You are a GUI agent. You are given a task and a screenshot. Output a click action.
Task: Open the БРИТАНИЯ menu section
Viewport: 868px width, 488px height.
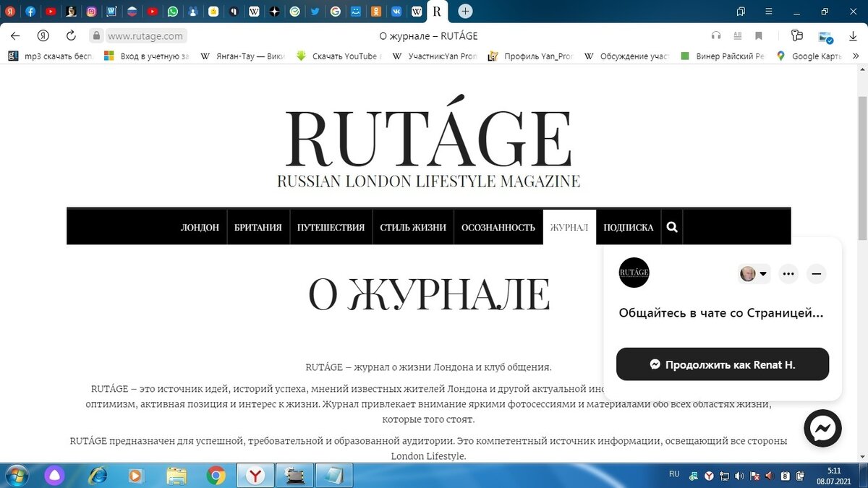(258, 227)
